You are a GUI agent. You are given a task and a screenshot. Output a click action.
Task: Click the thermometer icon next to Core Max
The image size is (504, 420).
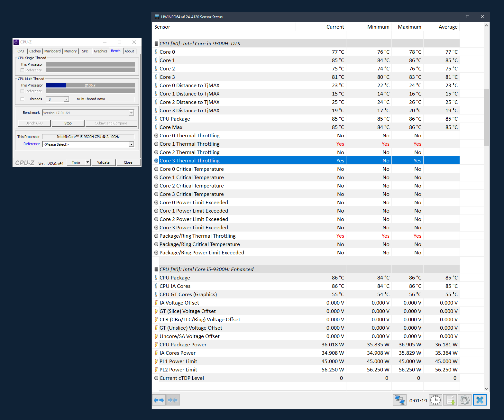coord(156,127)
